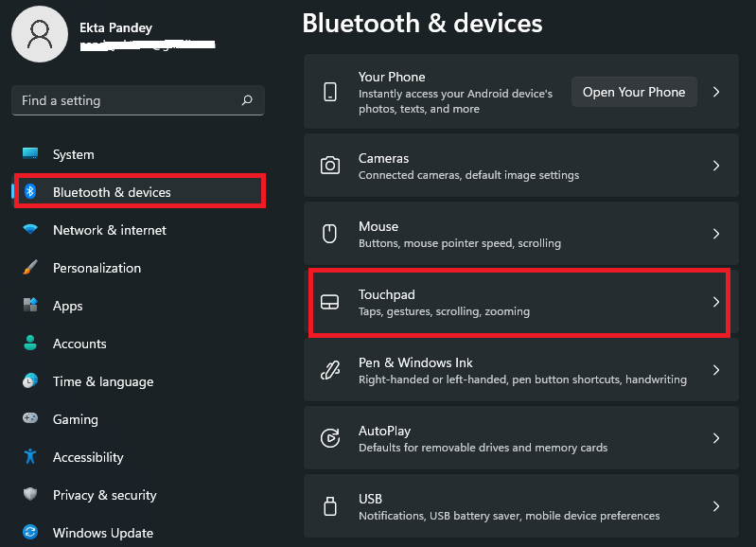
Task: Click the USB icon
Action: pos(330,506)
